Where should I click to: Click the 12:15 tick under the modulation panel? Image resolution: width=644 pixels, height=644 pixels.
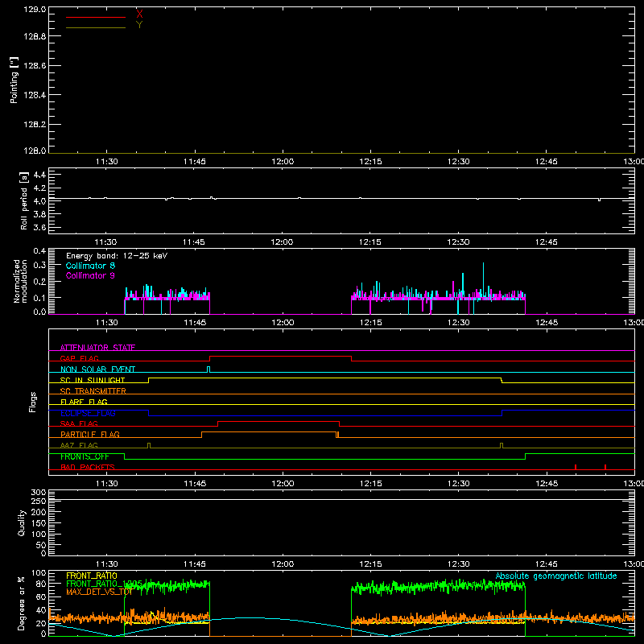(x=370, y=323)
